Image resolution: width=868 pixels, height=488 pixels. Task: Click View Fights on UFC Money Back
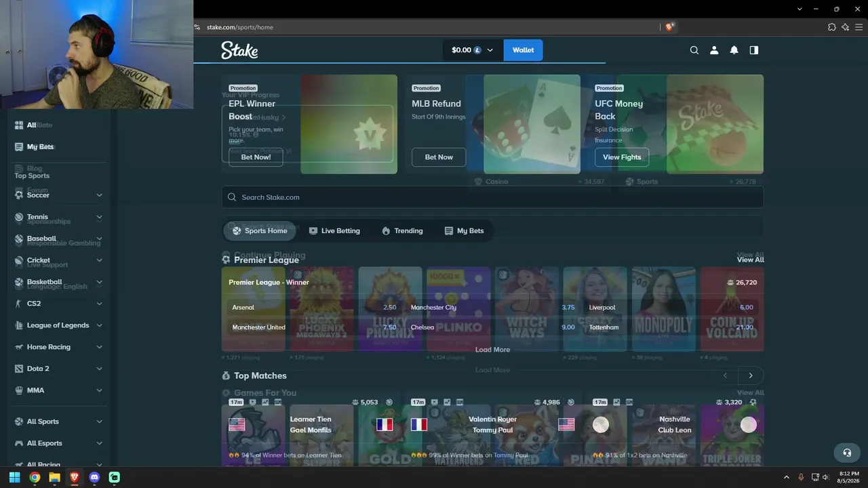(x=622, y=157)
